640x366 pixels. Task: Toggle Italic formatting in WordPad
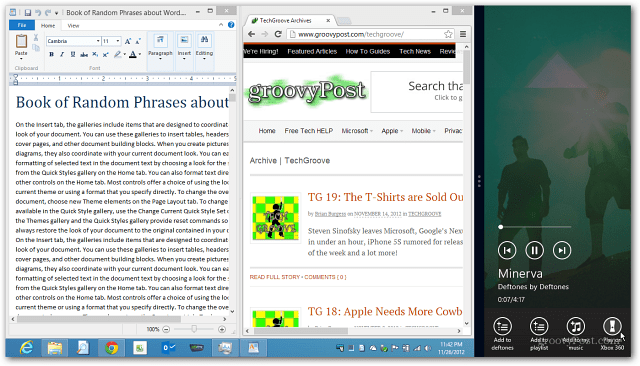click(x=62, y=54)
